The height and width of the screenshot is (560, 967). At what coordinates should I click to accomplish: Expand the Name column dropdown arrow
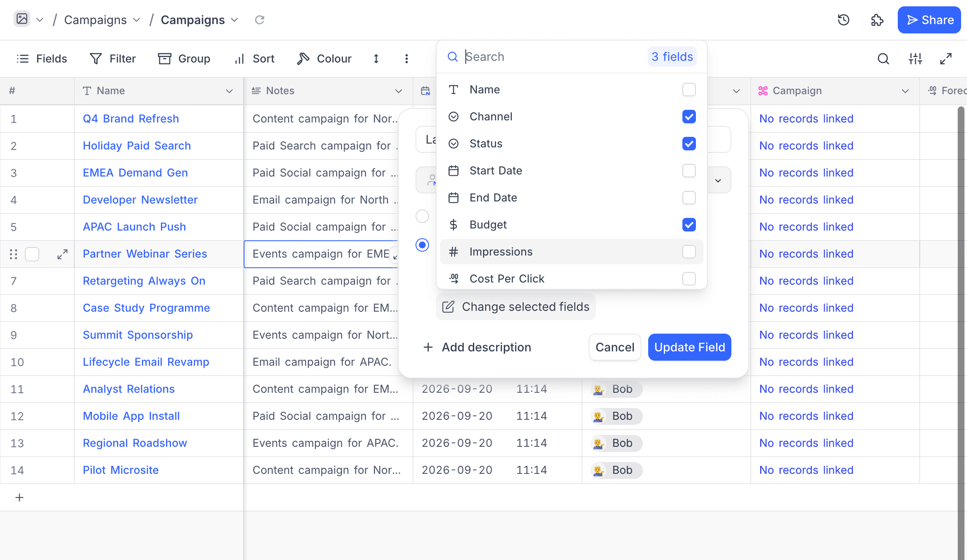[229, 91]
